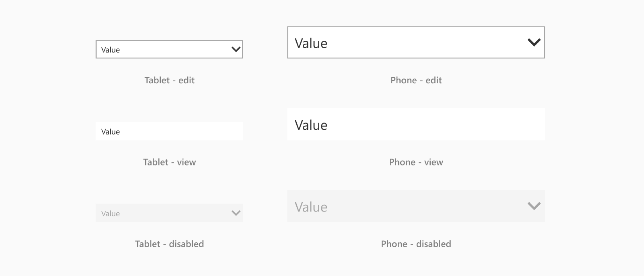Click Value text in phone edit combo box
The width and height of the screenshot is (644, 276).
pyautogui.click(x=311, y=43)
